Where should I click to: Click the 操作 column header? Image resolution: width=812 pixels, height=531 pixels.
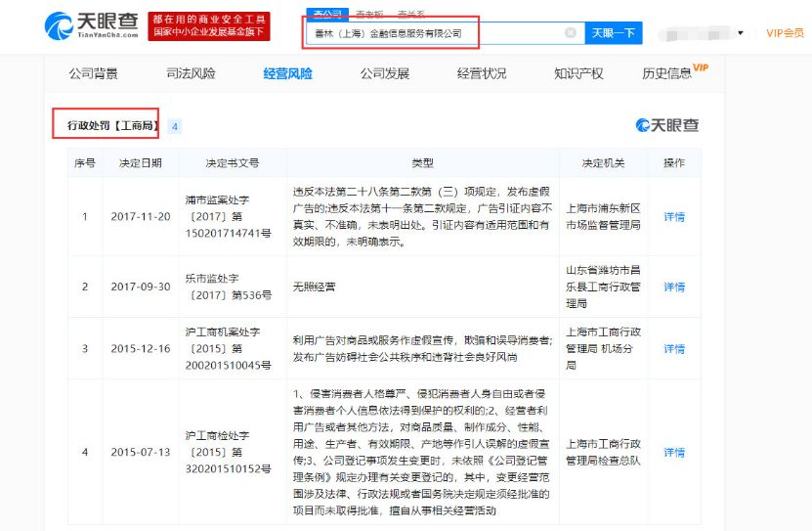(x=674, y=163)
